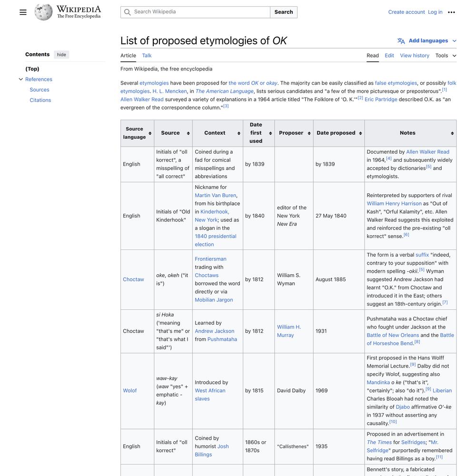Sort table by Context column
The width and height of the screenshot is (476, 476).
239,133
